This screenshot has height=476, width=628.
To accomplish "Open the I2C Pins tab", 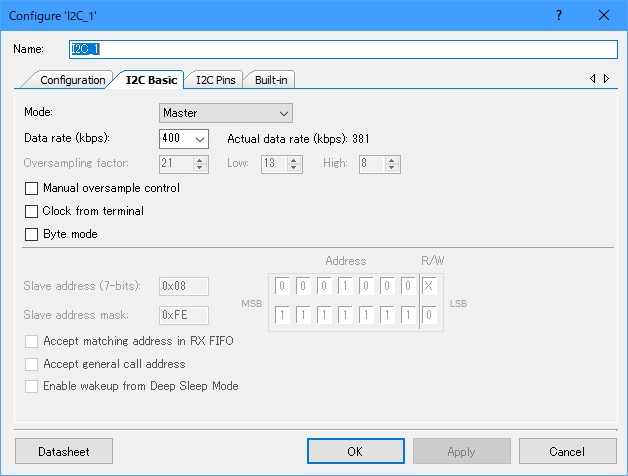I will coord(215,80).
